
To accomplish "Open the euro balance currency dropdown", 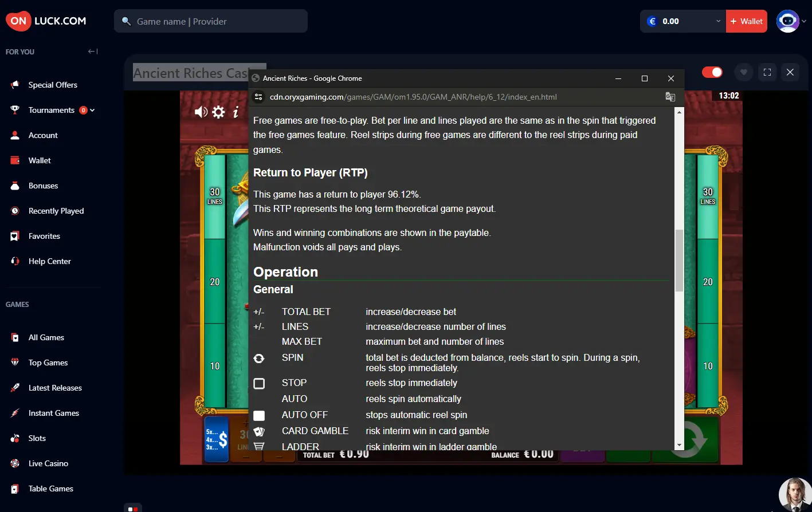I will [x=683, y=21].
